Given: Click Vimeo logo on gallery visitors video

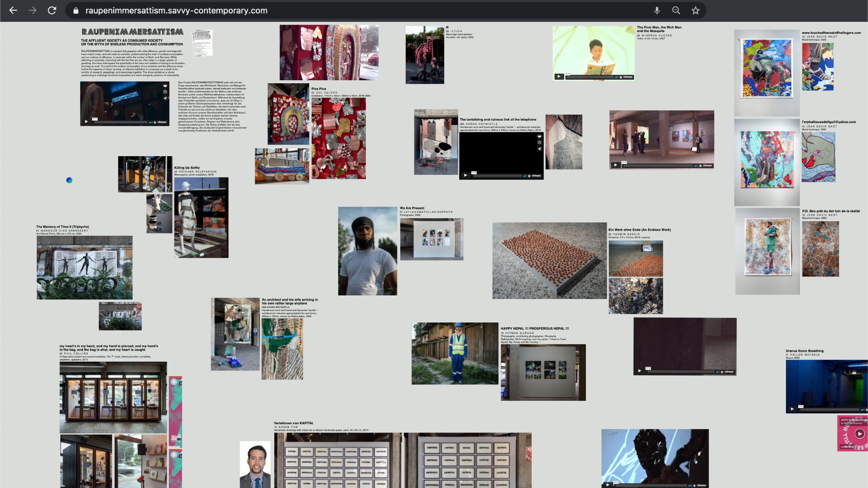Looking at the screenshot, I should coord(707,166).
